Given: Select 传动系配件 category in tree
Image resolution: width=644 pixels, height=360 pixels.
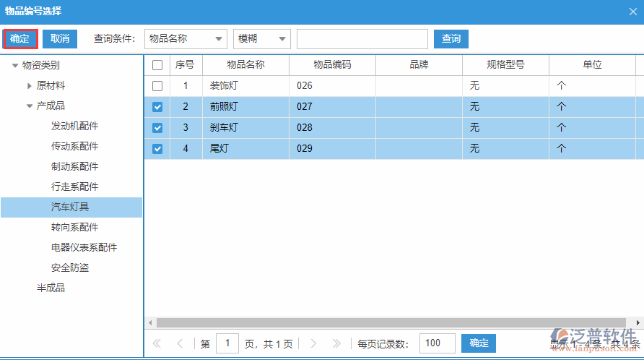Looking at the screenshot, I should (75, 146).
